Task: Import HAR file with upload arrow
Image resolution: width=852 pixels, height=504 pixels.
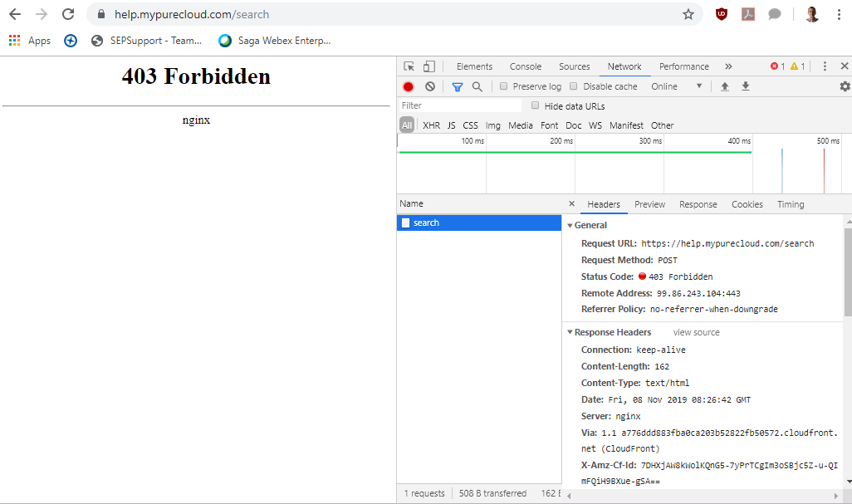Action: 725,86
